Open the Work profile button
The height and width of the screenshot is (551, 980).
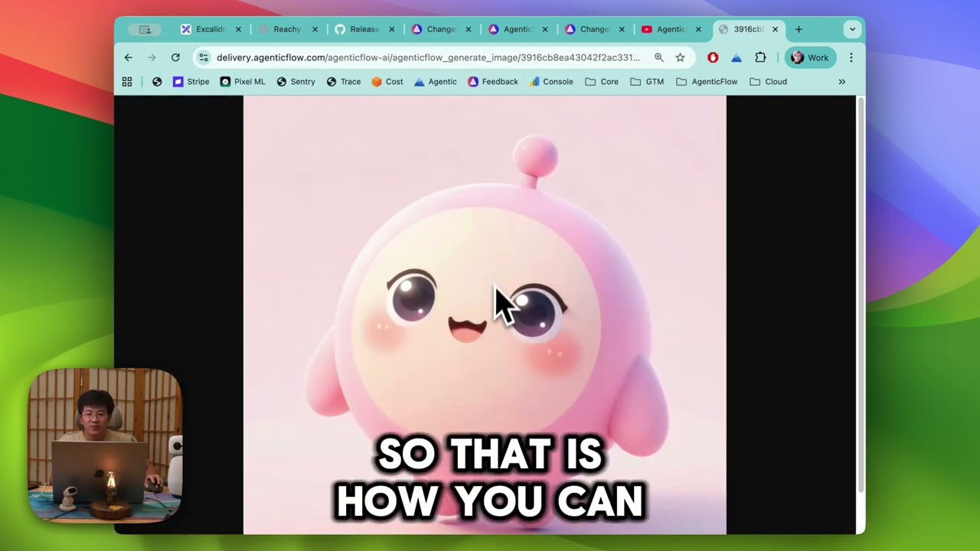(810, 57)
